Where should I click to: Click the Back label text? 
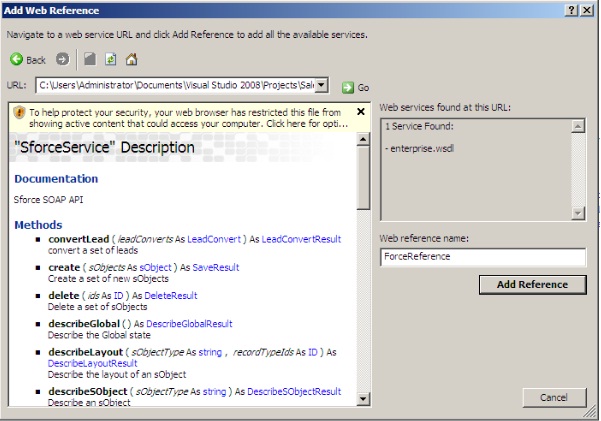tap(36, 60)
